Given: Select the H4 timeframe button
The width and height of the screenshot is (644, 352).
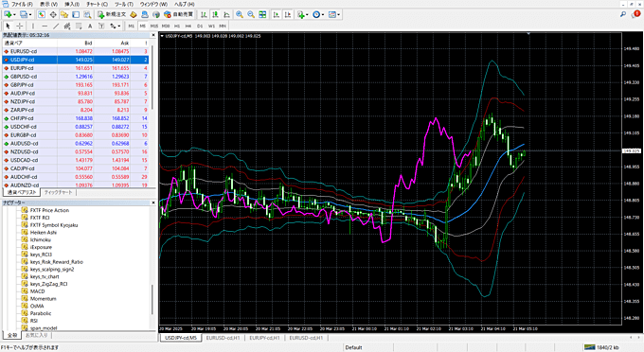Looking at the screenshot, I should pyautogui.click(x=188, y=26).
